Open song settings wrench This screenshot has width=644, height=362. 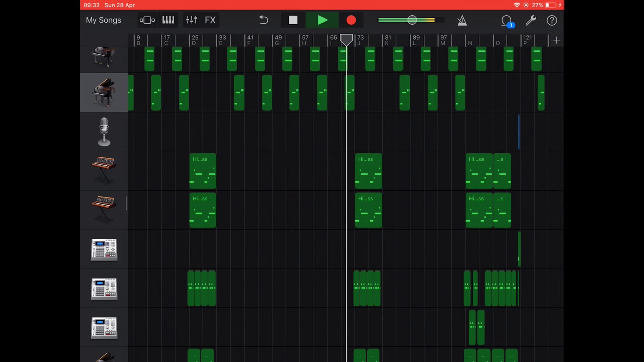pos(531,20)
